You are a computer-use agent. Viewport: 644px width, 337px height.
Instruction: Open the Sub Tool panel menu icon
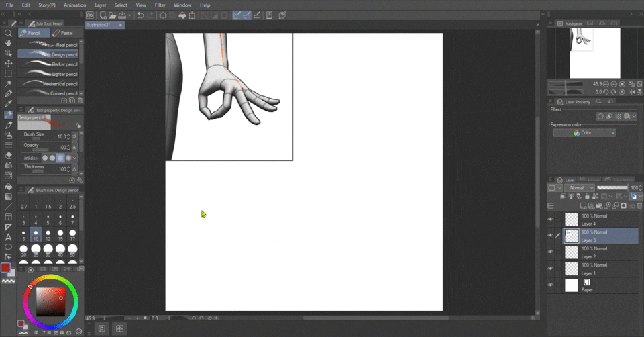tap(21, 23)
